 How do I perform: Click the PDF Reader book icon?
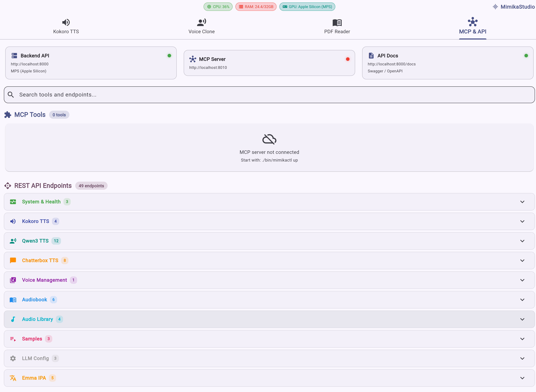(x=337, y=22)
